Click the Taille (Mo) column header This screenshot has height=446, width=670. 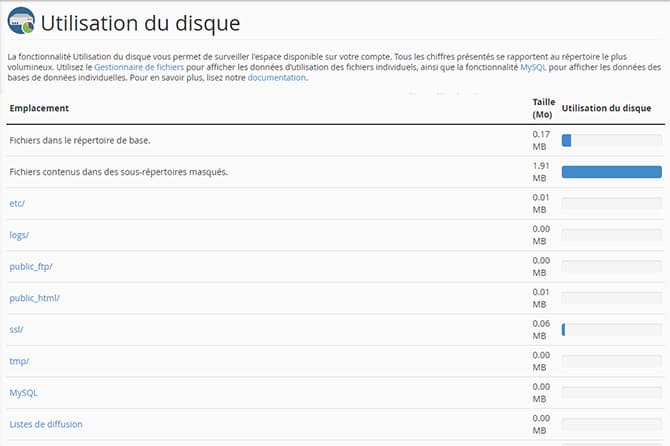tap(544, 108)
